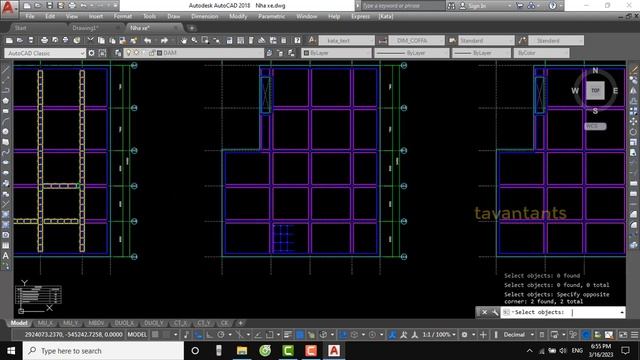
Task: Expand the 1:1 / 100% annotation scale dropdown
Action: 439,335
